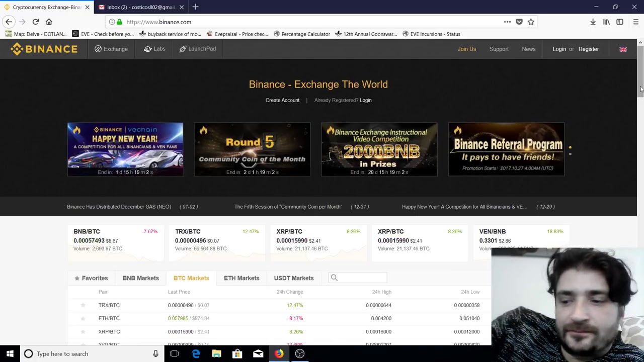Go to the browser Home page
This screenshot has height=362, width=644.
pyautogui.click(x=49, y=22)
